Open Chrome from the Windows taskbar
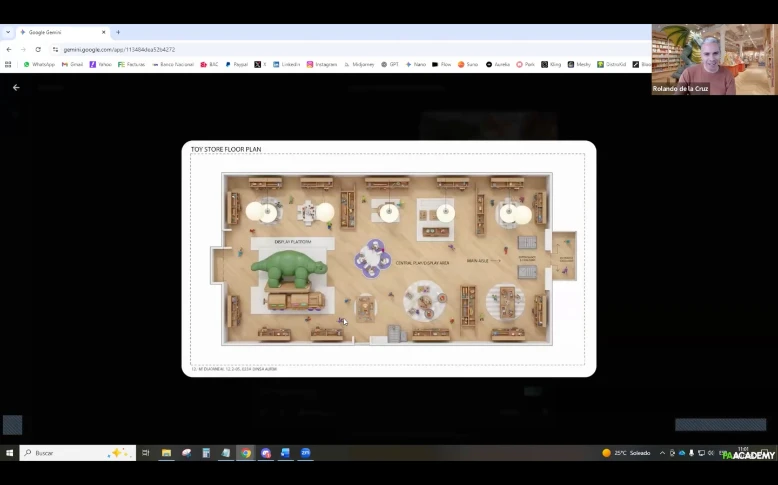The width and height of the screenshot is (778, 485). (246, 453)
